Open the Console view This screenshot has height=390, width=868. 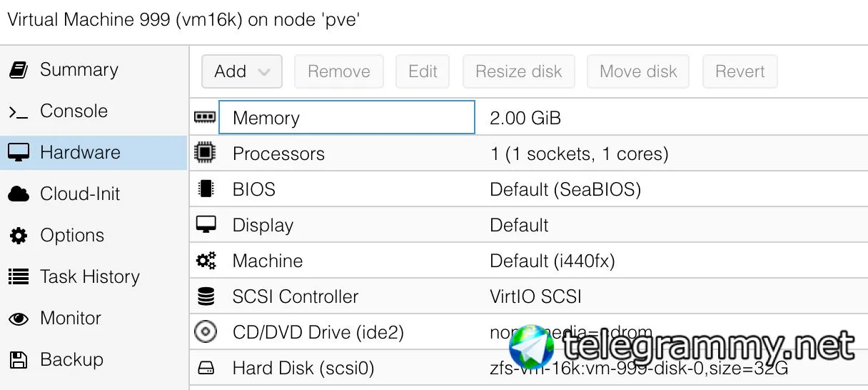(x=74, y=111)
